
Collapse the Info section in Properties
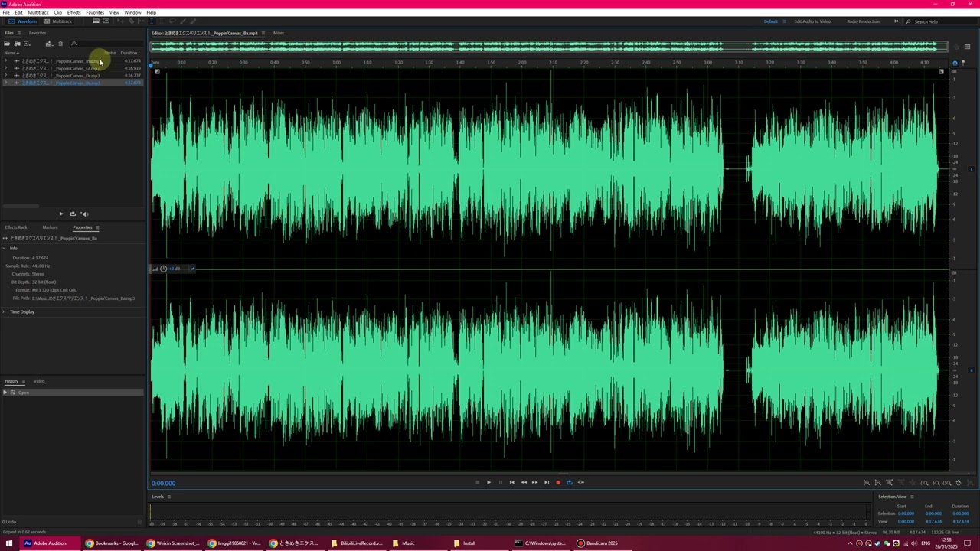coord(4,249)
